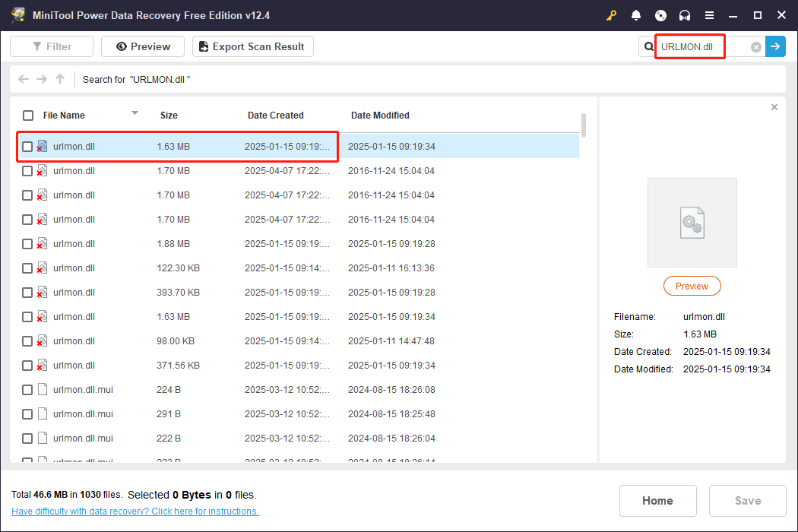Click the Export Scan Result toolbar button
This screenshot has width=798, height=532.
pos(252,46)
